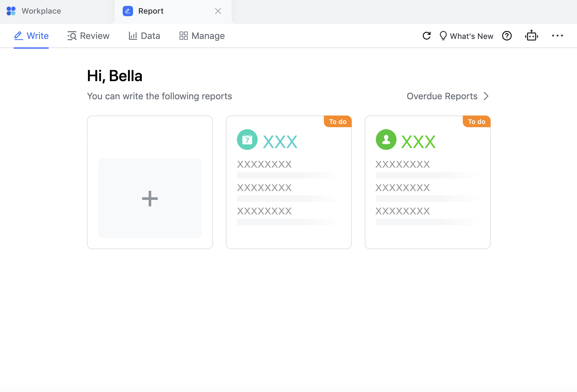Close the Report tab

tap(218, 11)
